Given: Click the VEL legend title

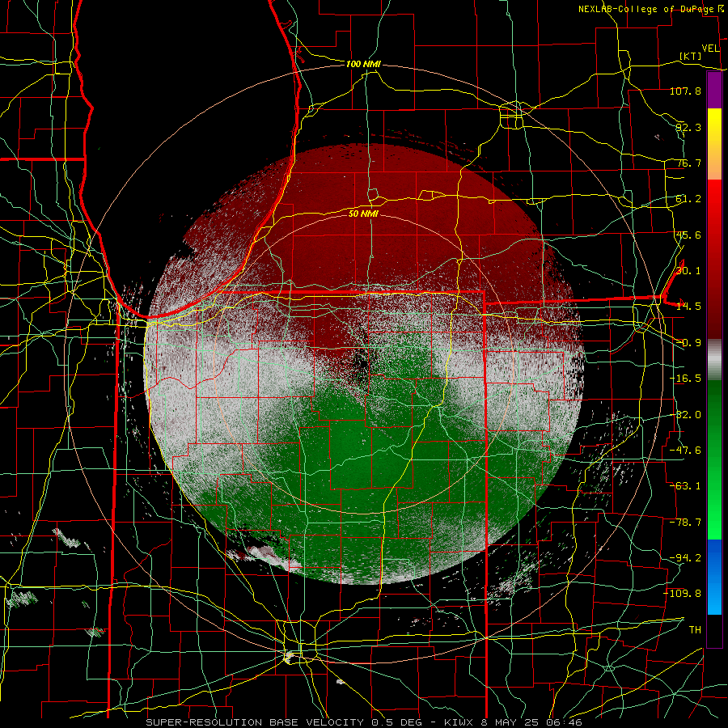Looking at the screenshot, I should (x=710, y=49).
